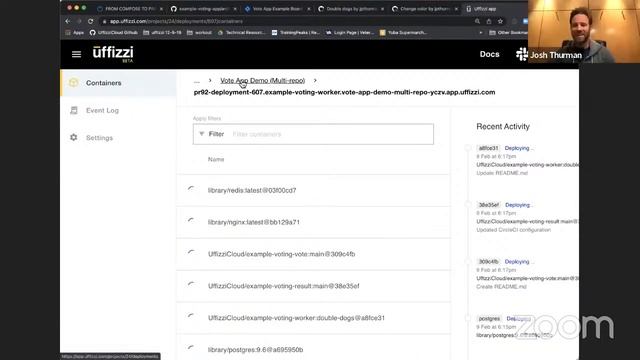Open the Event Log sidebar section
Image resolution: width=640 pixels, height=360 pixels.
pos(118,110)
